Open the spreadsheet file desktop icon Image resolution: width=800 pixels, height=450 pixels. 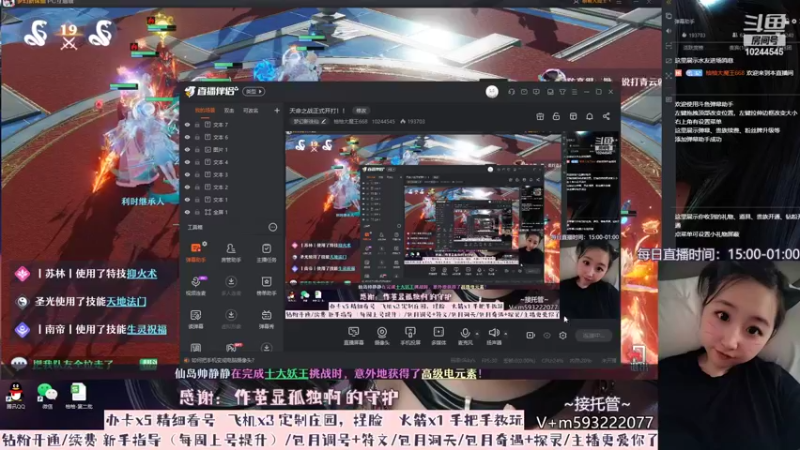(x=79, y=396)
